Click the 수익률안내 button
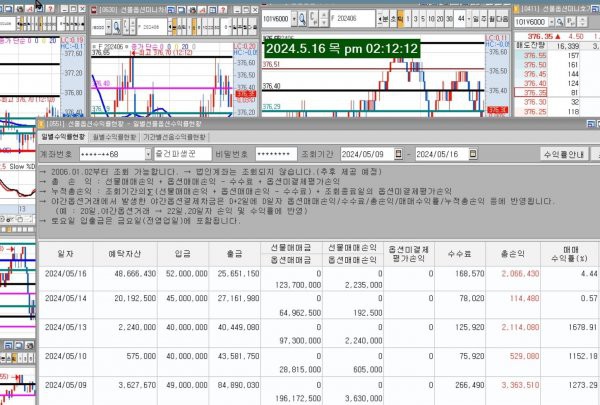This screenshot has height=405, width=600. coord(564,154)
